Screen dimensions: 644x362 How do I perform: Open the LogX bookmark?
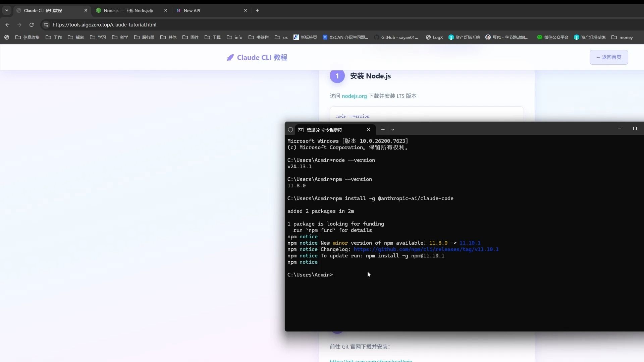[x=434, y=37]
